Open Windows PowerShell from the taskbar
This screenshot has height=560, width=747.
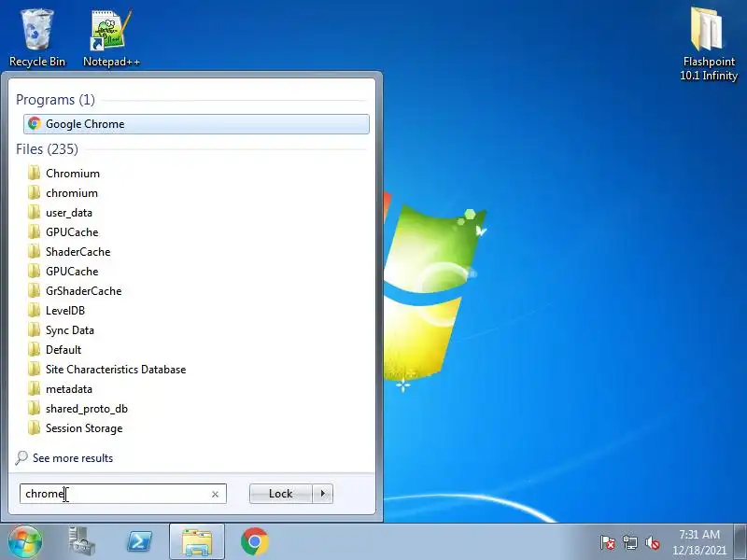pyautogui.click(x=139, y=542)
